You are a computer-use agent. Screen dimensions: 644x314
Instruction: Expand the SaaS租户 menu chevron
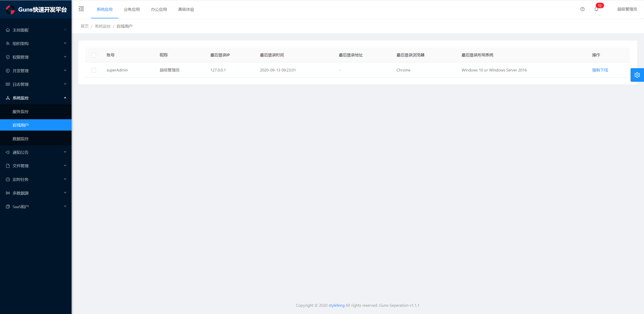[65, 207]
